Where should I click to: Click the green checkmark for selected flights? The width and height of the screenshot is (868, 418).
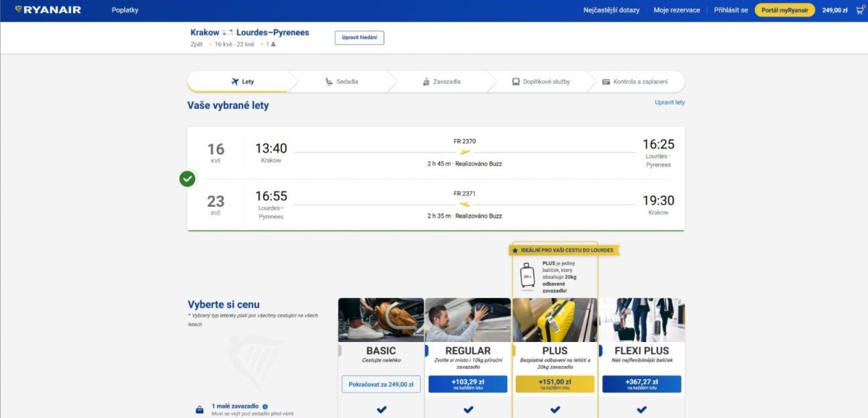click(187, 179)
